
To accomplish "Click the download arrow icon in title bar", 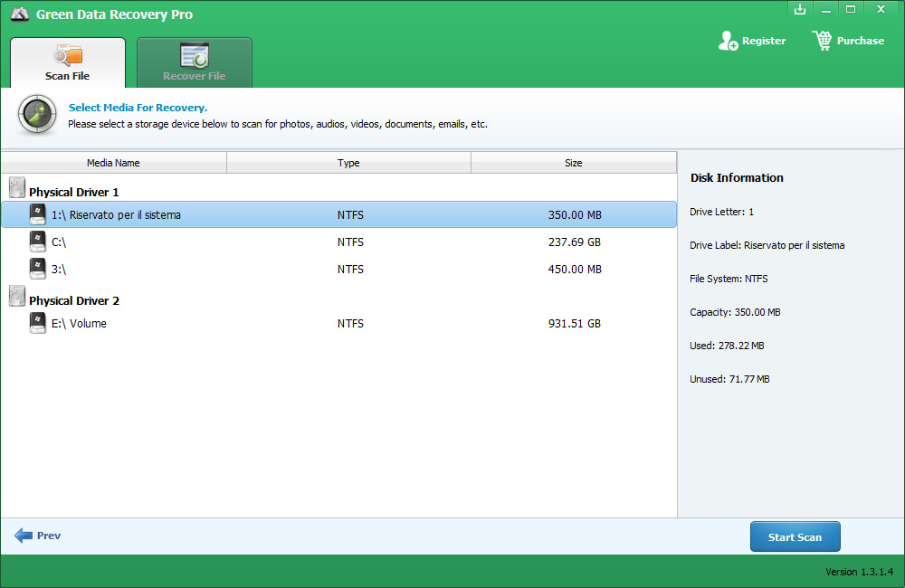I will coord(799,9).
